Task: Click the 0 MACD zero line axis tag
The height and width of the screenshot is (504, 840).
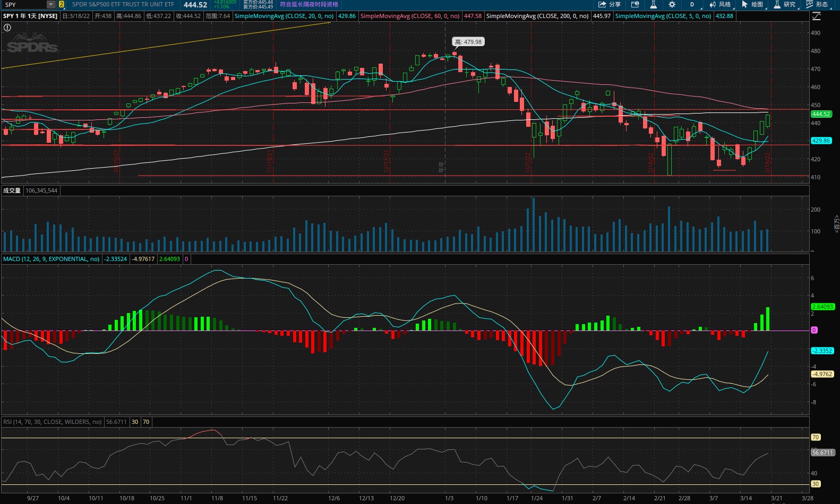Action: click(814, 330)
